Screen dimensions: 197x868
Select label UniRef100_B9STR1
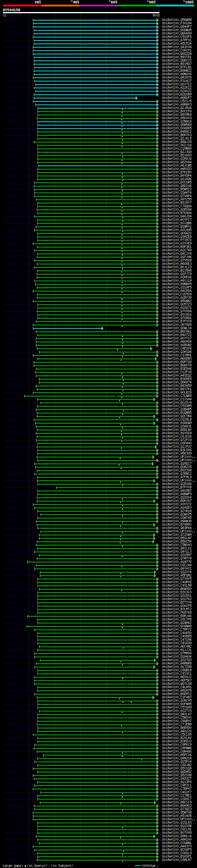pos(177,57)
